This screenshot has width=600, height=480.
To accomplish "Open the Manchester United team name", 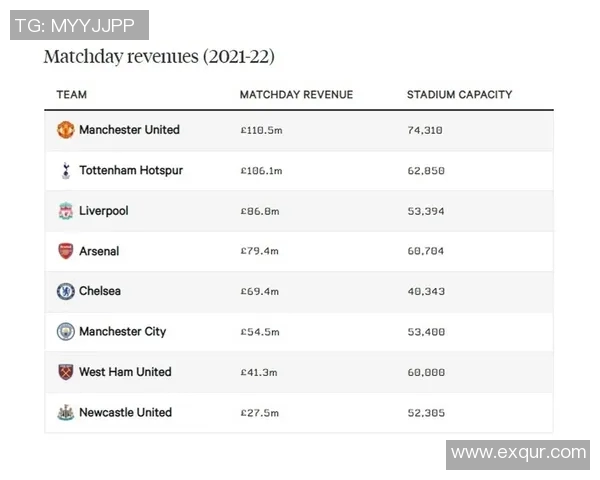I will (x=129, y=130).
